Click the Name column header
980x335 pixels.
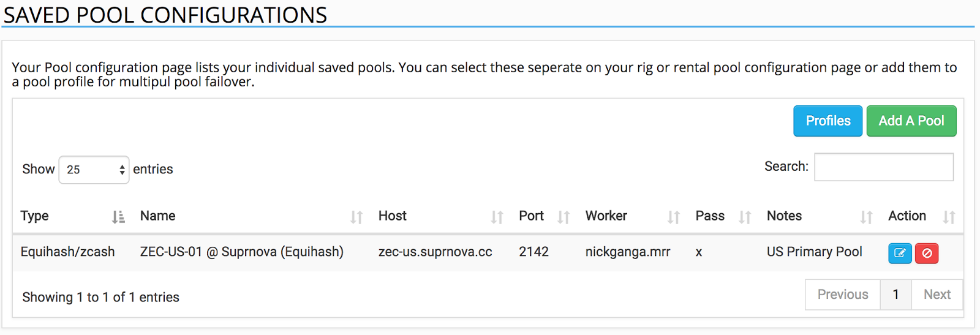(x=158, y=216)
